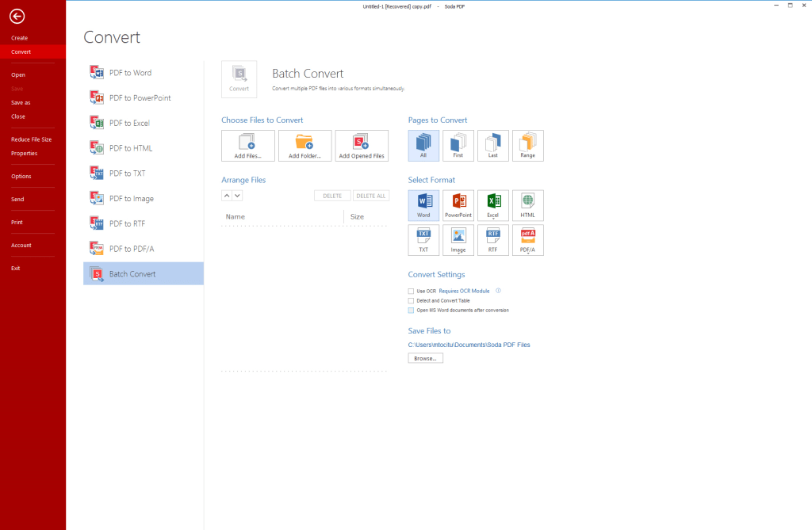Click Open in the sidebar
Viewport: 812px width, 530px height.
(x=18, y=75)
